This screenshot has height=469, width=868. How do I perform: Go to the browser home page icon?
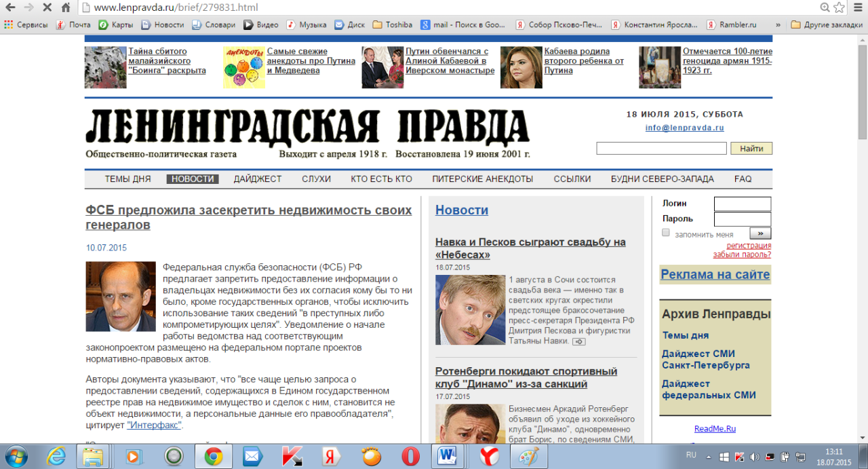point(66,7)
